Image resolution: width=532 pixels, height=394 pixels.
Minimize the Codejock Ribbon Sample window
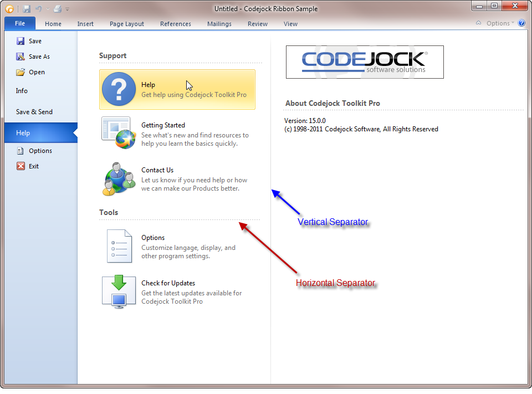click(479, 6)
